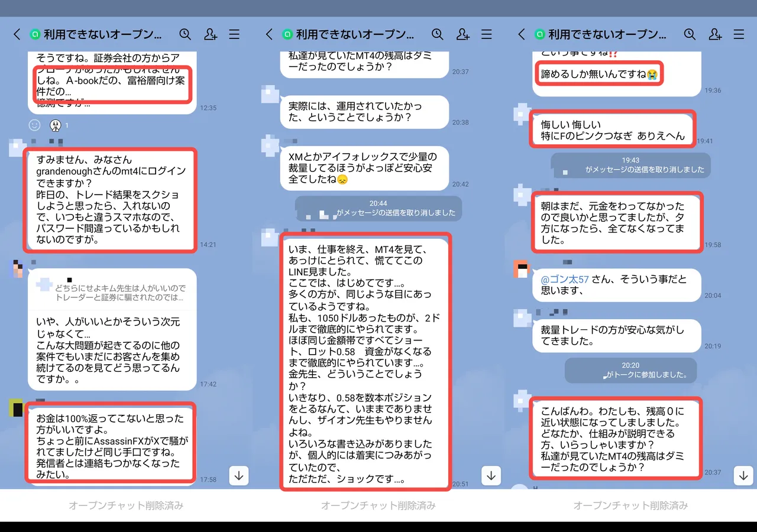Tap the back arrow in the right screenshot
This screenshot has height=532, width=757.
[521, 34]
